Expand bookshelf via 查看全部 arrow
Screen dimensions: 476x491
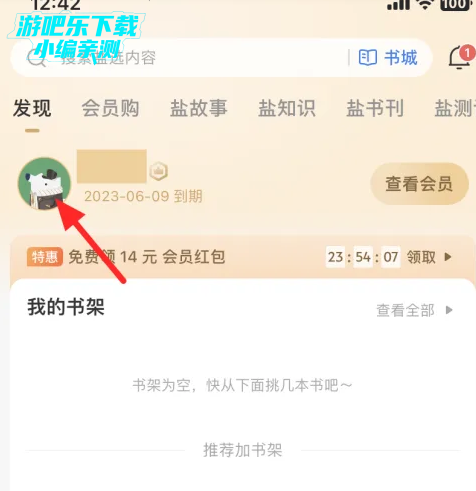pyautogui.click(x=449, y=310)
